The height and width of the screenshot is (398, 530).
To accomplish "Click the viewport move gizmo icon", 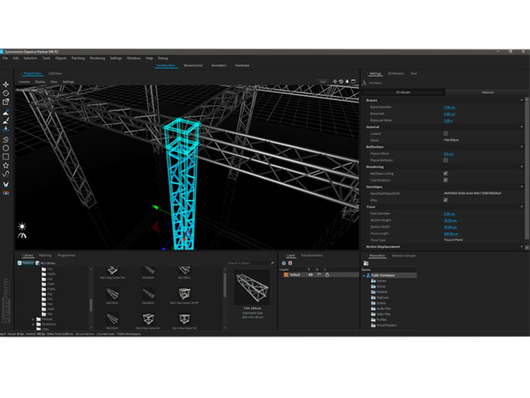I will pyautogui.click(x=335, y=81).
